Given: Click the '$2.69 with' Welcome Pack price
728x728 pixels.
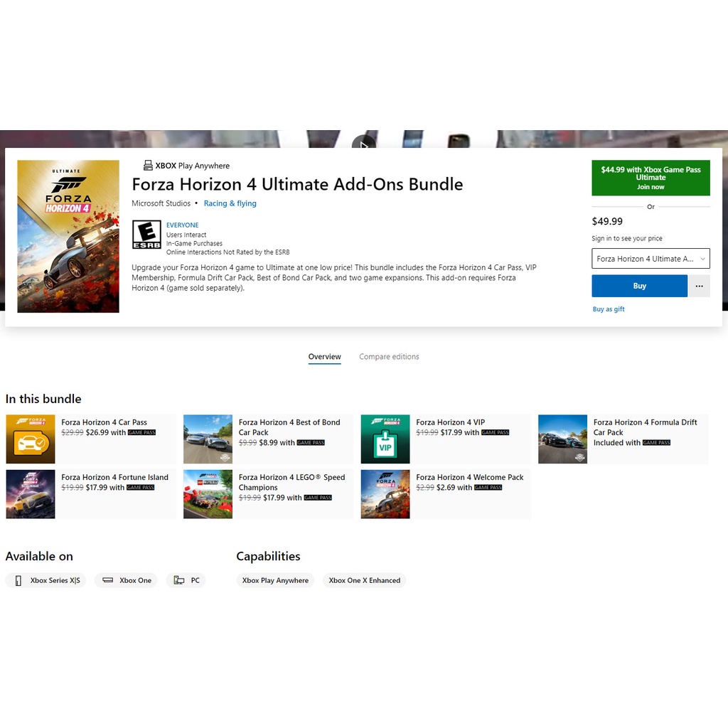Looking at the screenshot, I should click(454, 488).
